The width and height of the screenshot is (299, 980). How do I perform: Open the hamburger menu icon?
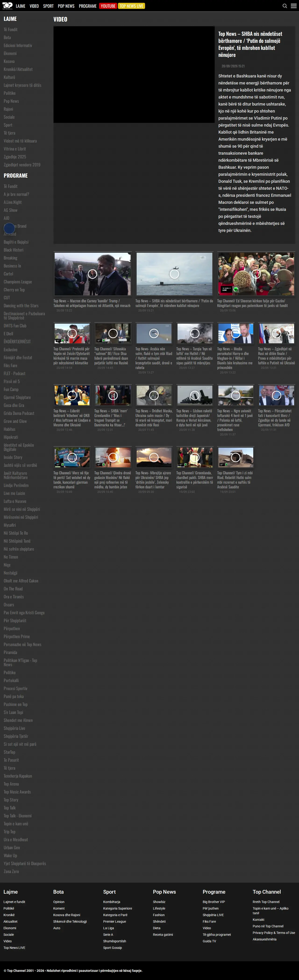tap(294, 6)
